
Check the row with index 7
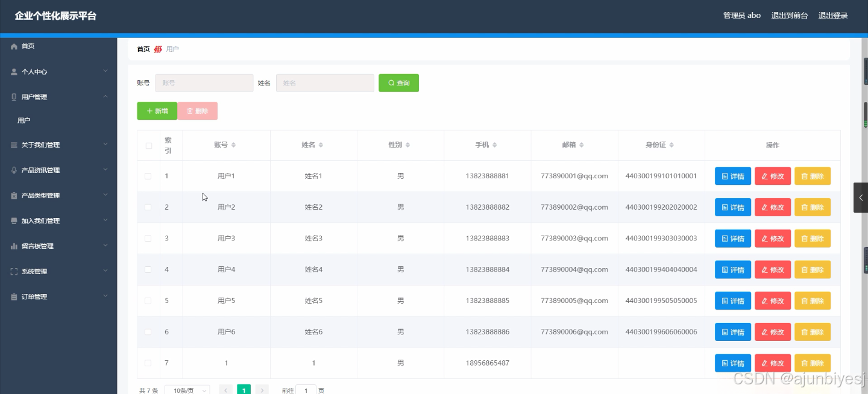point(148,363)
